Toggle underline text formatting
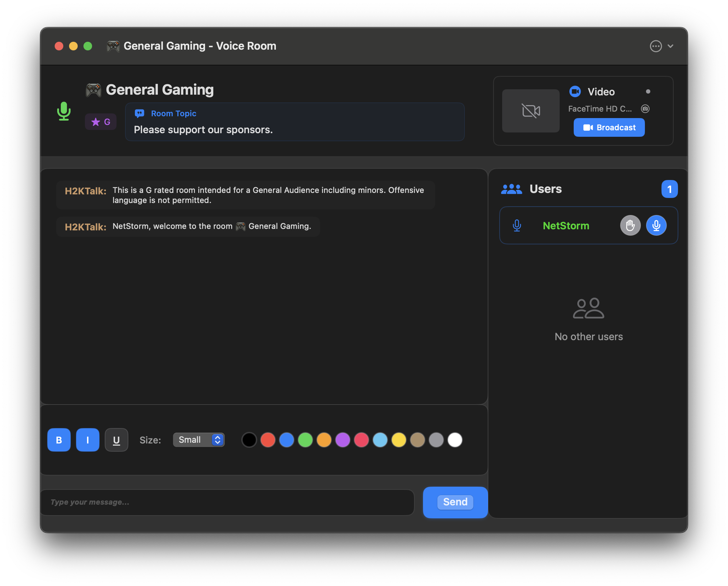 [x=116, y=440]
